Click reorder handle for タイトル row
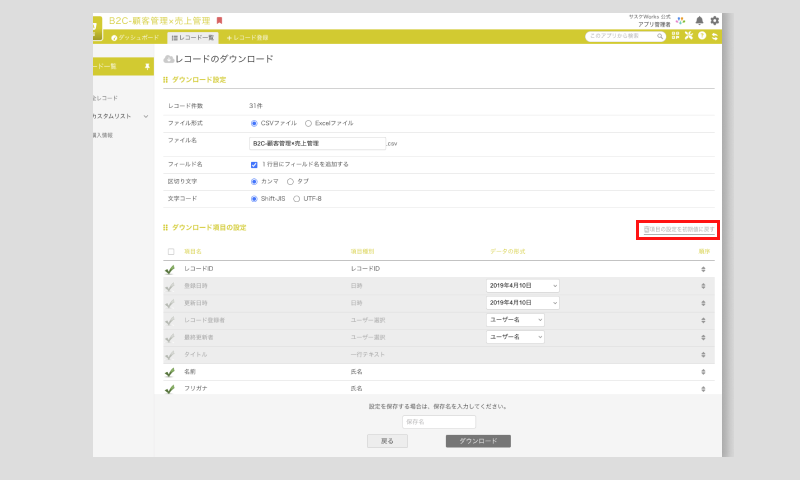Image resolution: width=800 pixels, height=480 pixels. [x=703, y=355]
